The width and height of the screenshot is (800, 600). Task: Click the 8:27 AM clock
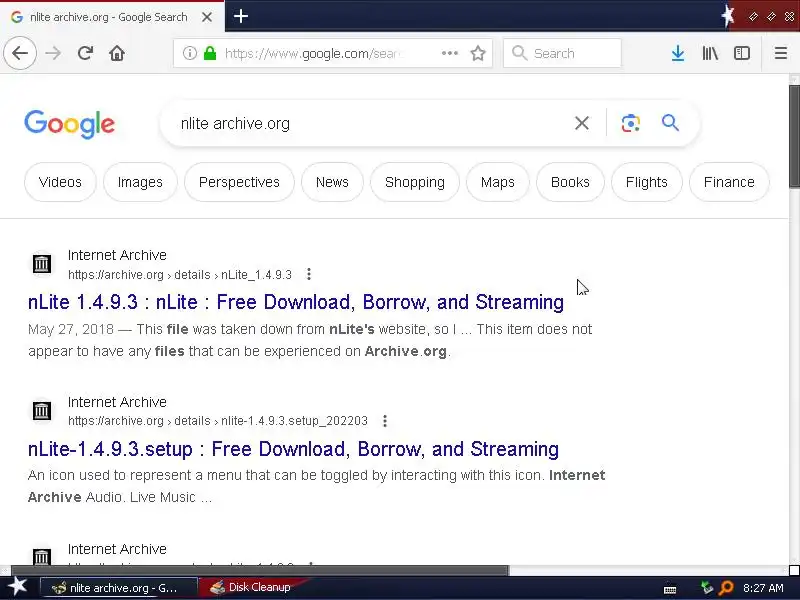click(x=763, y=588)
